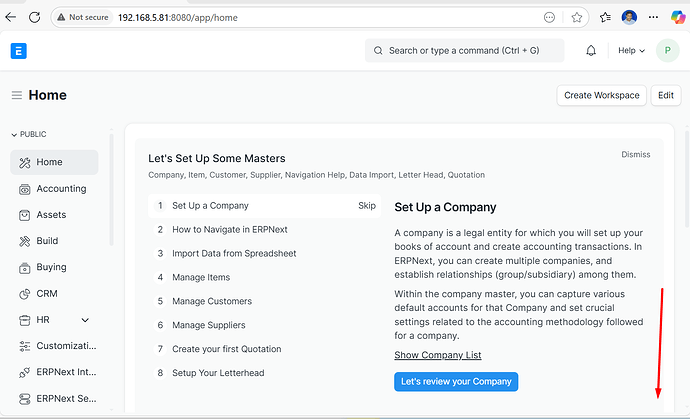Screen dimensions: 690x419
Task: Reload the page in the browser
Action: [x=34, y=17]
